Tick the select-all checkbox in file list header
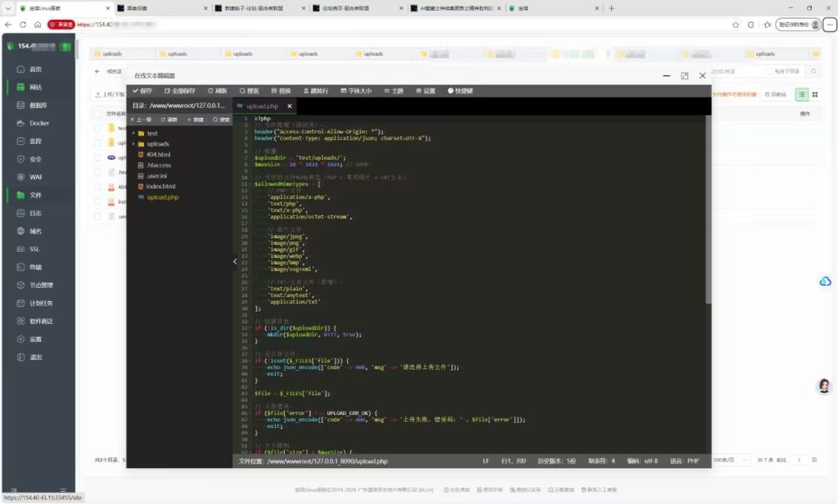 tap(97, 113)
